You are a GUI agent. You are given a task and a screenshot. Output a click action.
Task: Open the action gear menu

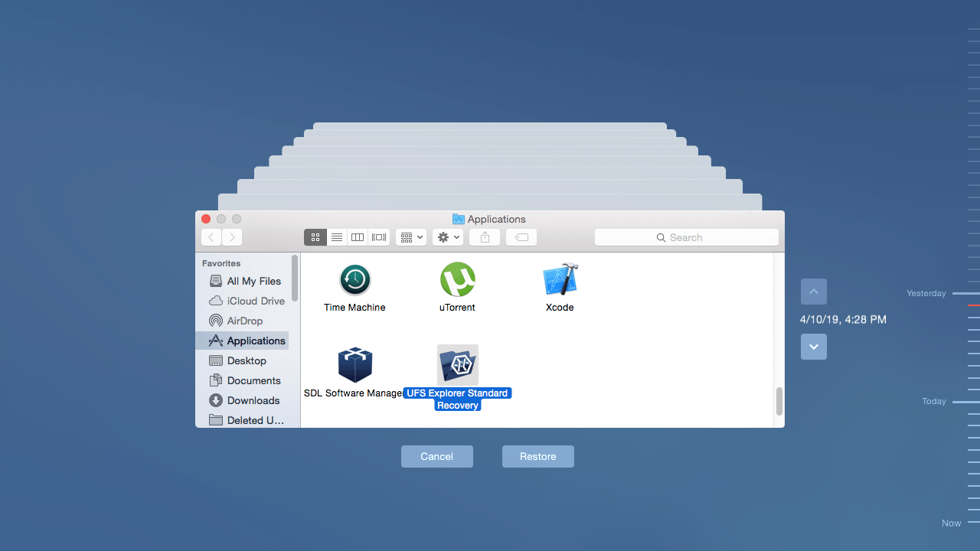[447, 237]
